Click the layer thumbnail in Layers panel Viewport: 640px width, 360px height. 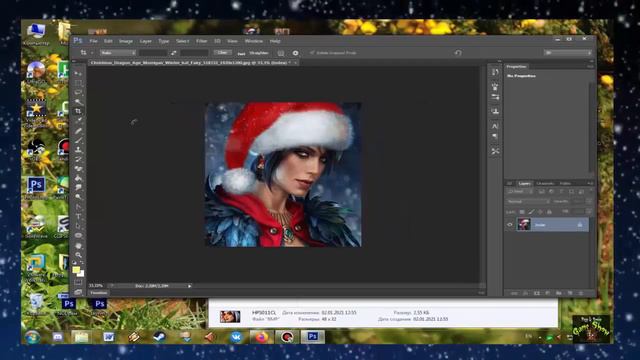(x=524, y=224)
